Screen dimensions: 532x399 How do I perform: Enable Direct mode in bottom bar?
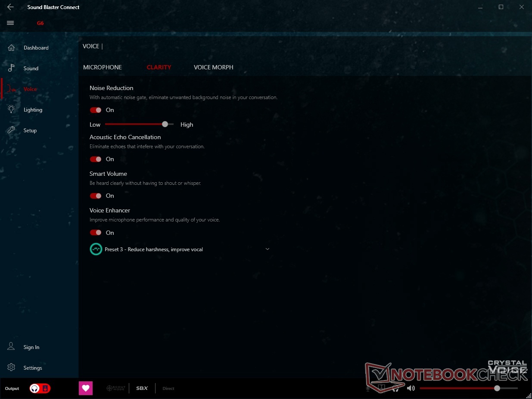168,388
